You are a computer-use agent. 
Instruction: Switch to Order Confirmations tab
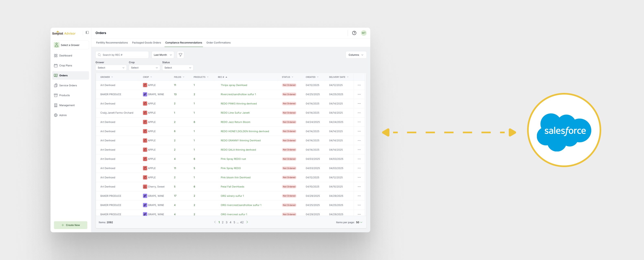[x=218, y=43]
